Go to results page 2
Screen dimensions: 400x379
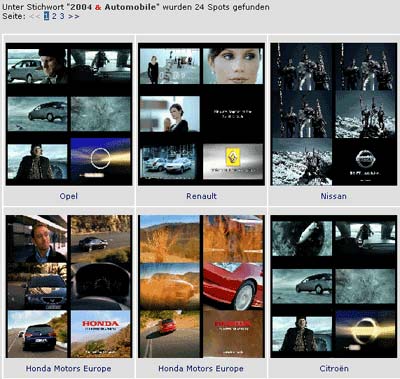tap(54, 16)
